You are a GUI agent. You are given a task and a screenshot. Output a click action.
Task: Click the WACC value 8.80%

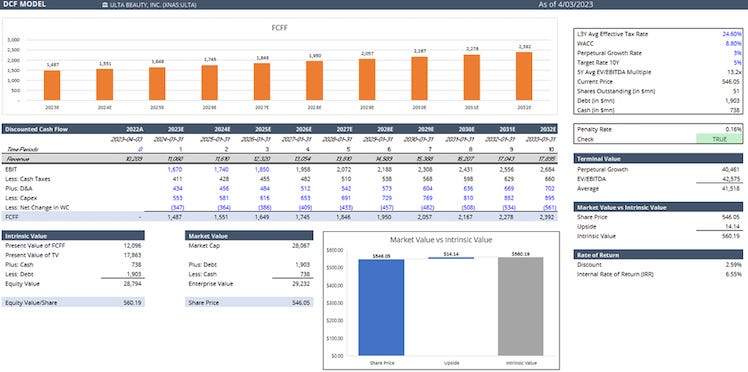(x=733, y=43)
